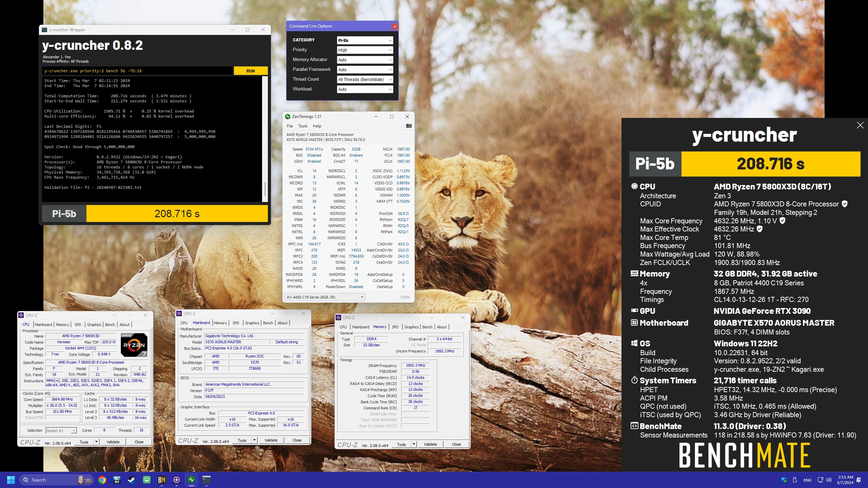Click the y-cruncher Wrapper title bar icon
Screen dimensions: 868x488
click(44, 30)
